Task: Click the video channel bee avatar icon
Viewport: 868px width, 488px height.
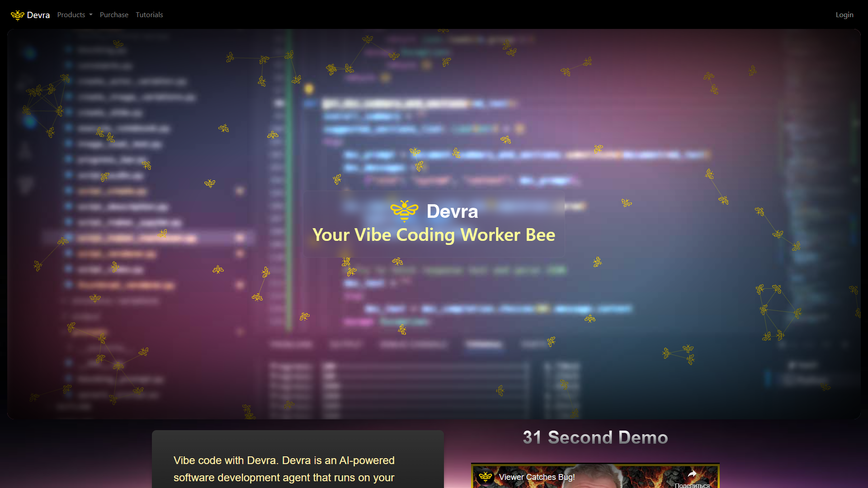Action: tap(485, 477)
